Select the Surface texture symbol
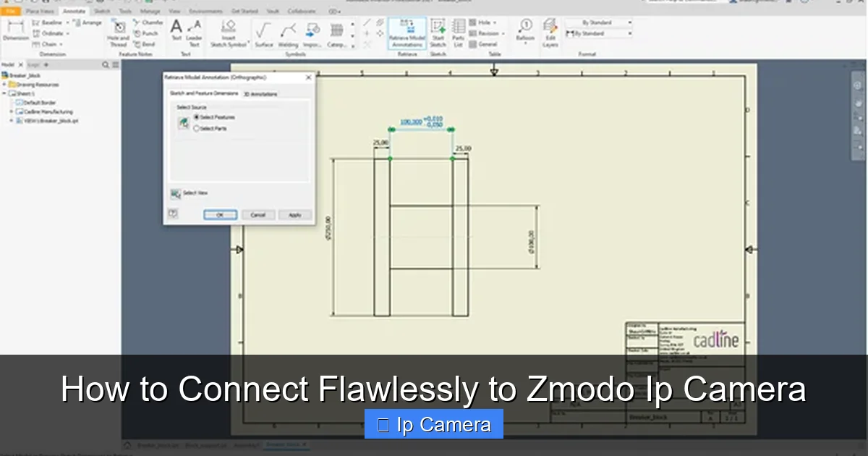868x456 pixels. tap(264, 33)
